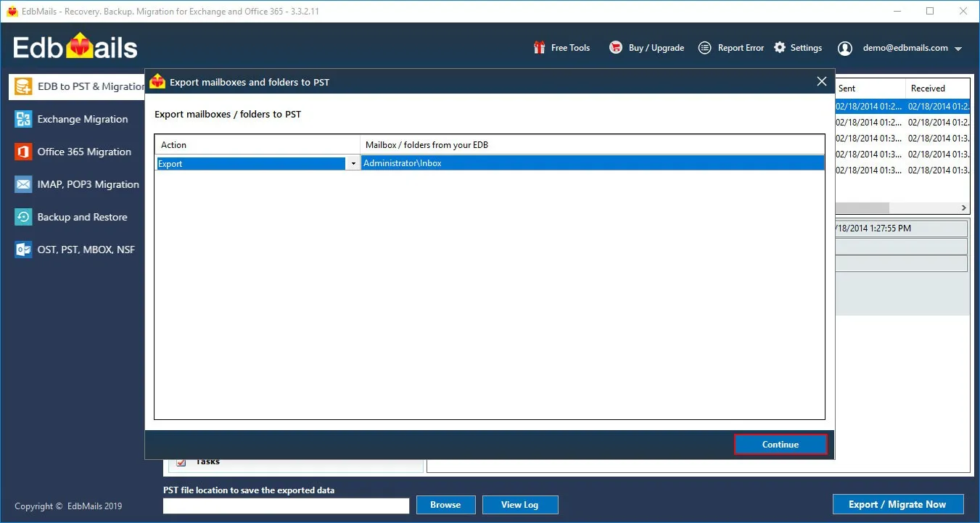Open Free Tools link

click(570, 48)
